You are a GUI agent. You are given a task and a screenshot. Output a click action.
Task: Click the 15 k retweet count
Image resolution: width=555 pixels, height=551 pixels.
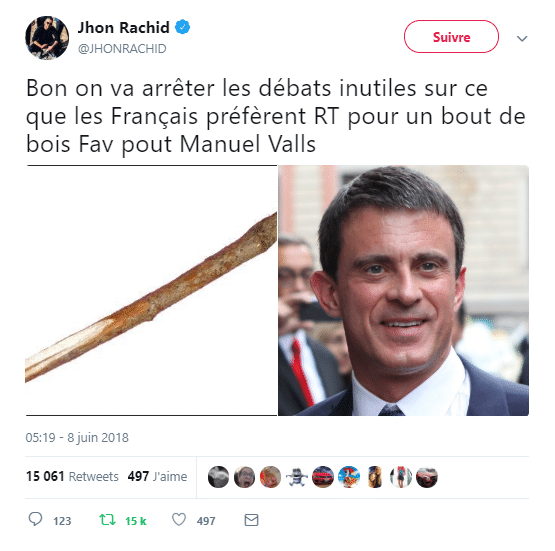[136, 521]
